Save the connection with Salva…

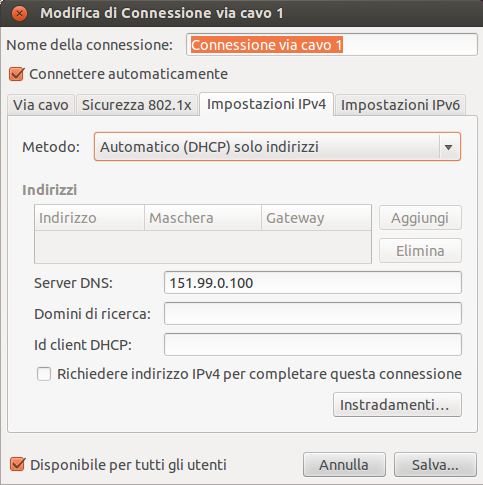pyautogui.click(x=435, y=465)
